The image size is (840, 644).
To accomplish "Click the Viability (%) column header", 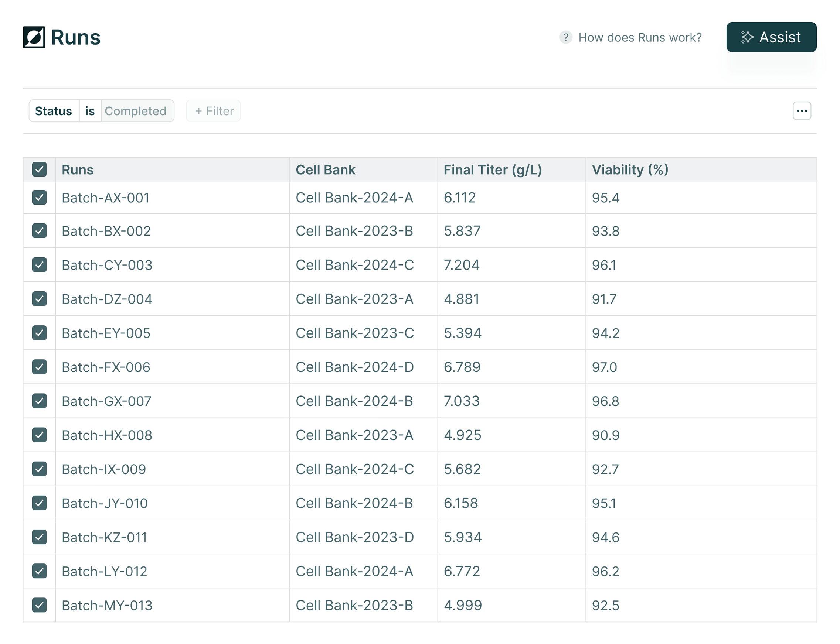I will (x=630, y=169).
